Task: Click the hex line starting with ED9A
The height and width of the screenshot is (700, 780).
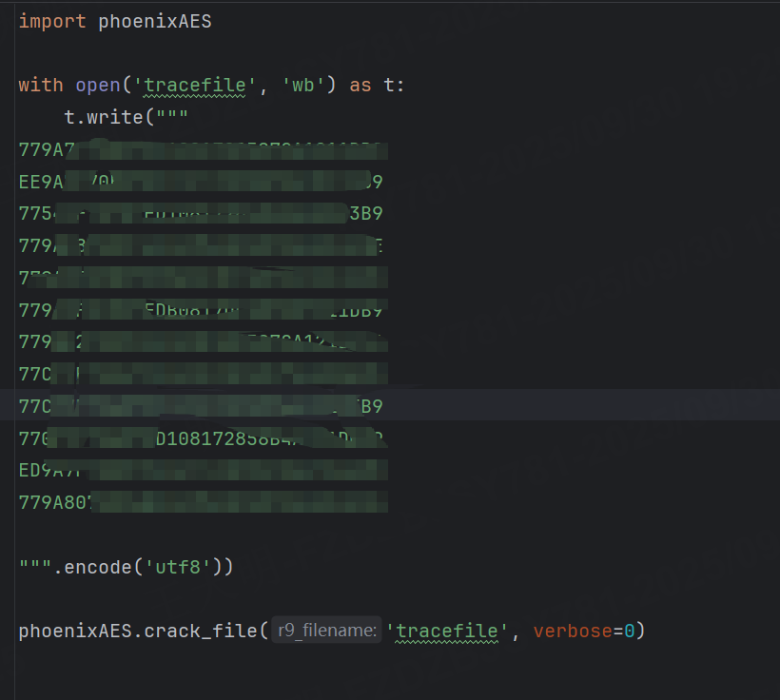Action: tap(203, 470)
